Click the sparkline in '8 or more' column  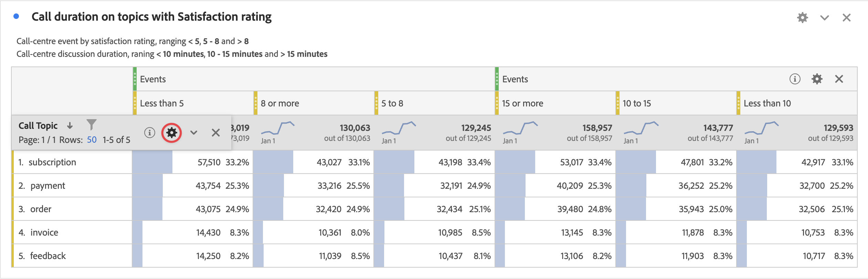(x=277, y=128)
